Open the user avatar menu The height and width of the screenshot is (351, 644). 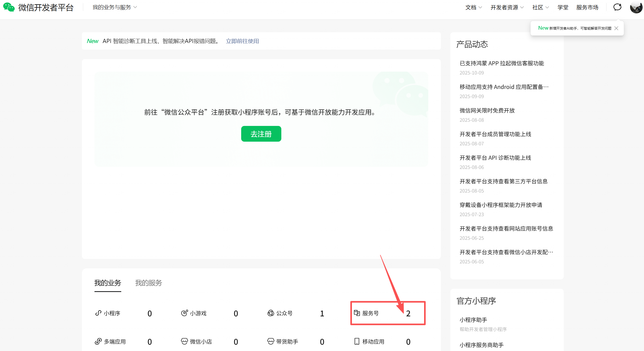click(636, 7)
